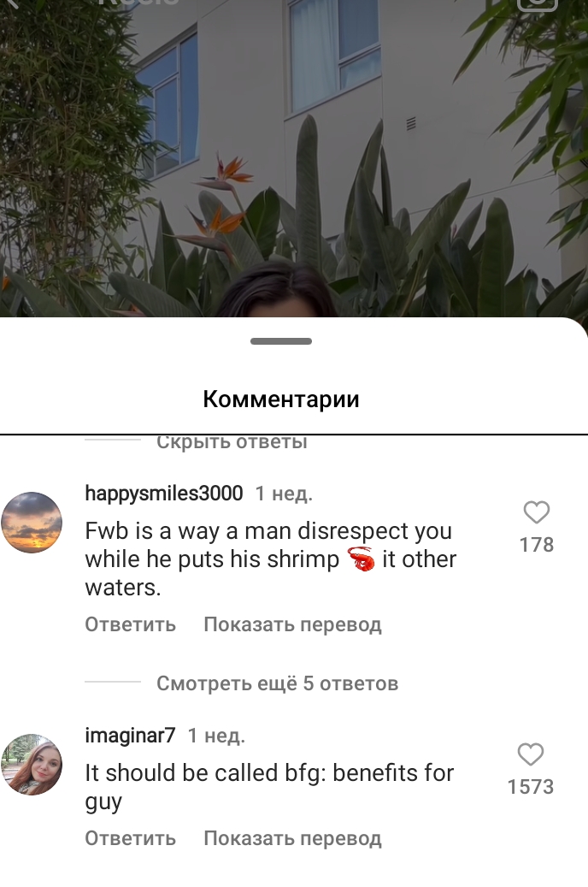Viewport: 588px width, 887px height.
Task: Open imaginar7 profile picture
Action: [x=32, y=764]
